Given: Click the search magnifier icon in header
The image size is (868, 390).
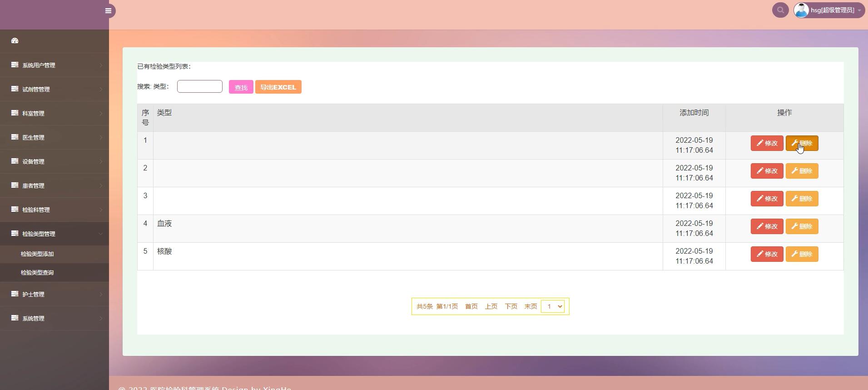Looking at the screenshot, I should click(x=780, y=10).
